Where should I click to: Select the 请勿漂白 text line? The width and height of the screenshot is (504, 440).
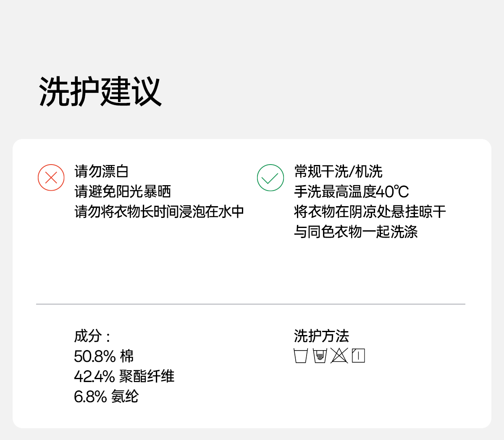[x=102, y=171]
